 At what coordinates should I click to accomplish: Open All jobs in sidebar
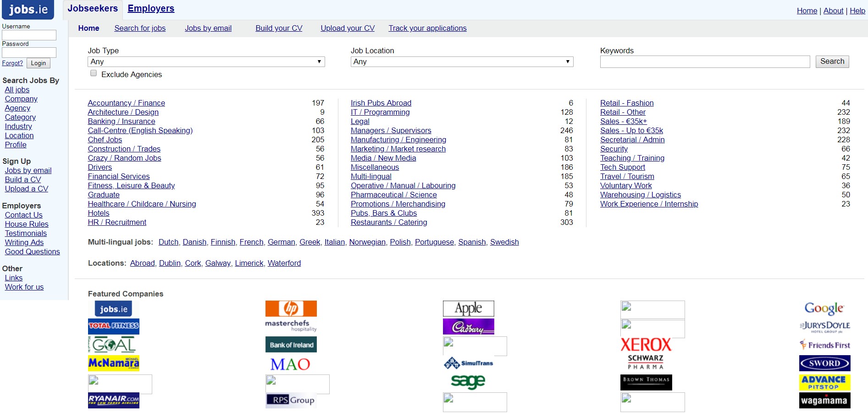17,89
